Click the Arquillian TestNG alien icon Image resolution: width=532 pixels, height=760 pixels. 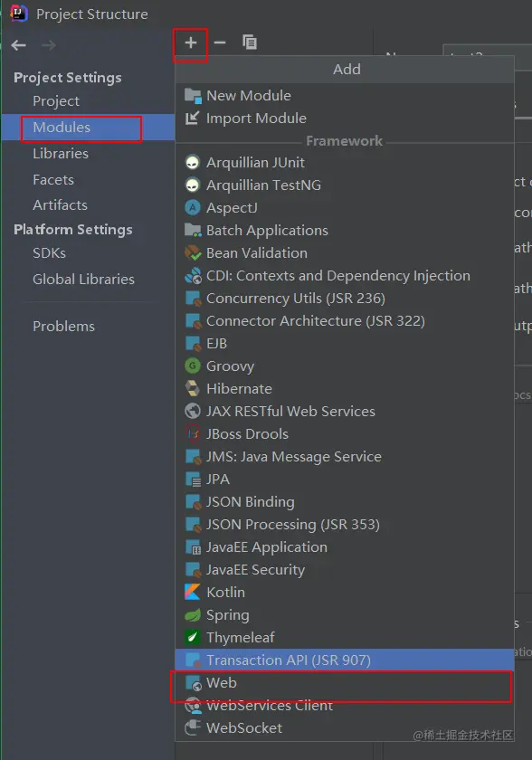[x=193, y=185]
